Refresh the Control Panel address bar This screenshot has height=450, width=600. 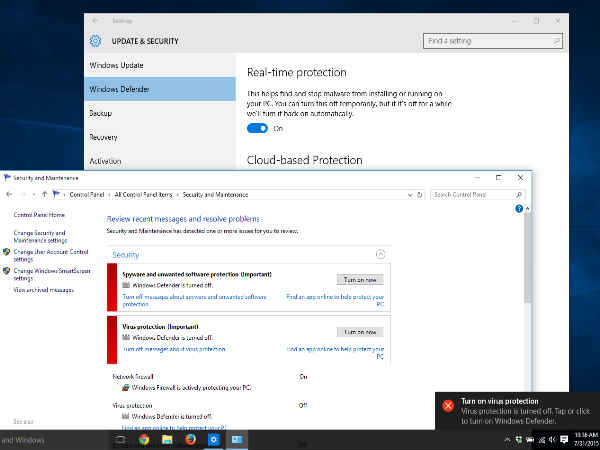point(419,195)
